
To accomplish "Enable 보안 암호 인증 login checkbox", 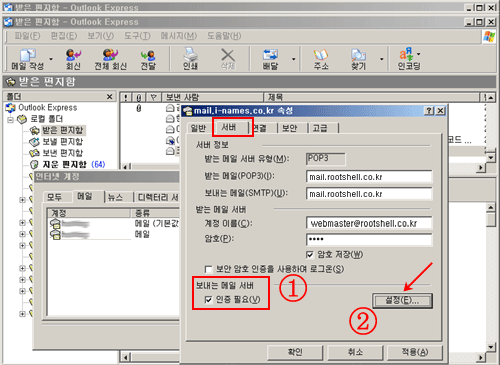I will tap(208, 269).
